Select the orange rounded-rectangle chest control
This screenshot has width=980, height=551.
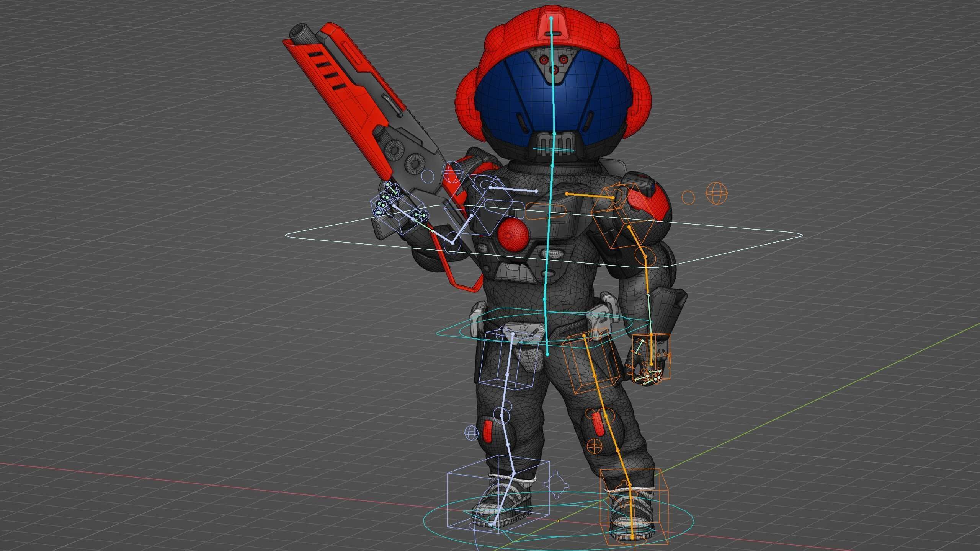click(x=546, y=211)
